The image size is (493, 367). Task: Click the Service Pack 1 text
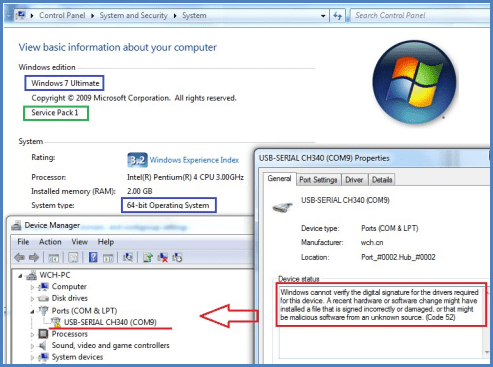pyautogui.click(x=55, y=113)
